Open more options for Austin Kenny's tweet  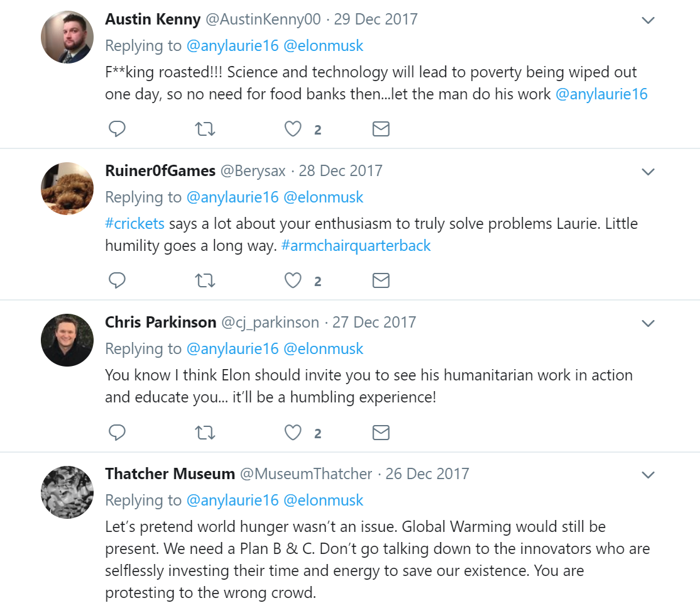click(x=648, y=20)
